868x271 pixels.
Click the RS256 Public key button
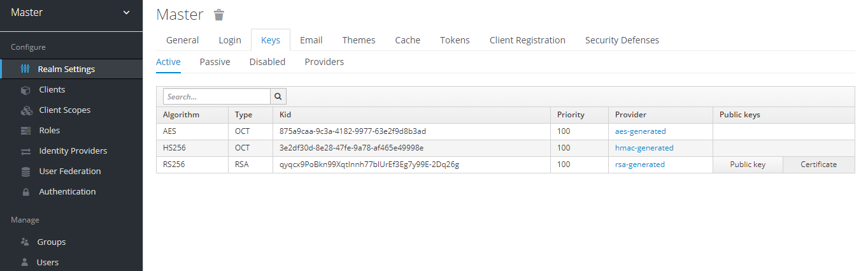[x=748, y=165]
